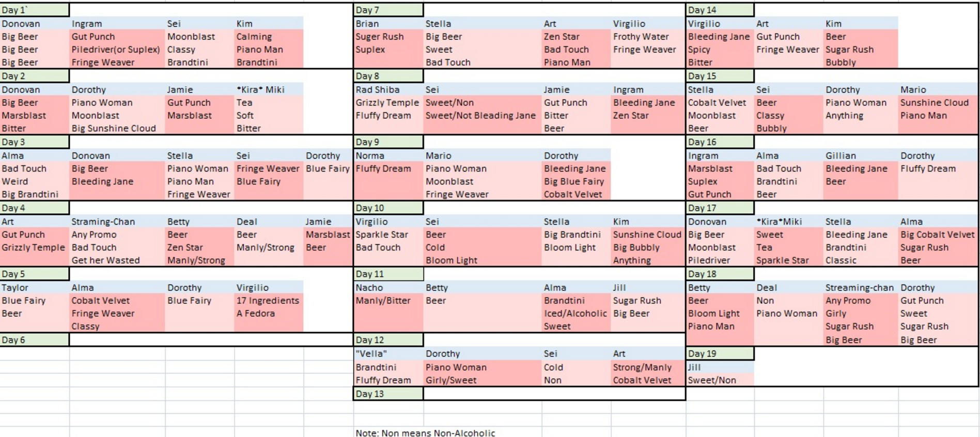Select the 'Get her Wasted' cell
Screen dimensions: 980x437
(x=117, y=260)
